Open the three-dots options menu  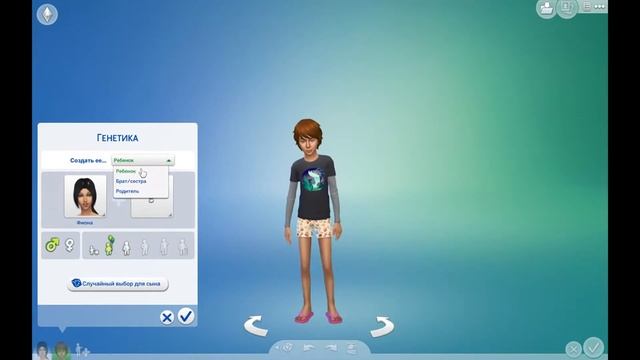click(x=600, y=7)
